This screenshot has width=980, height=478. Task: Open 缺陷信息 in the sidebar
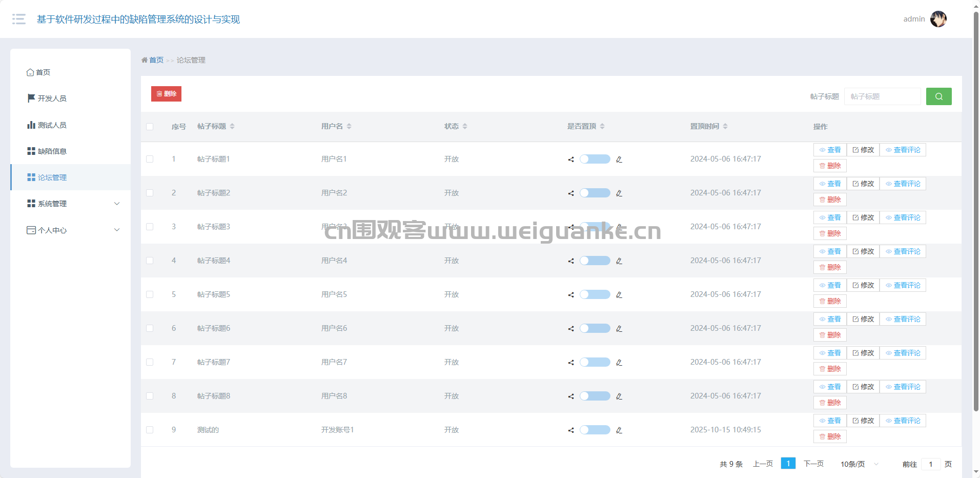pyautogui.click(x=52, y=151)
